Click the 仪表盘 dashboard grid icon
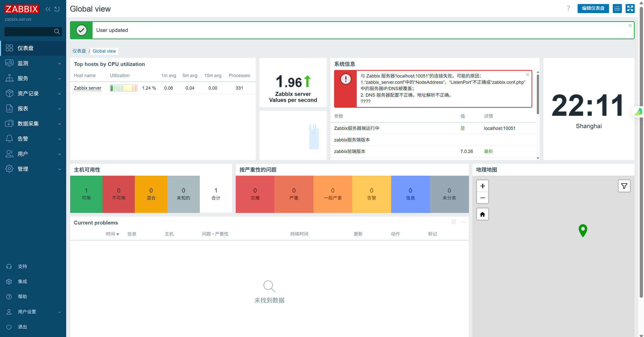 [x=9, y=48]
